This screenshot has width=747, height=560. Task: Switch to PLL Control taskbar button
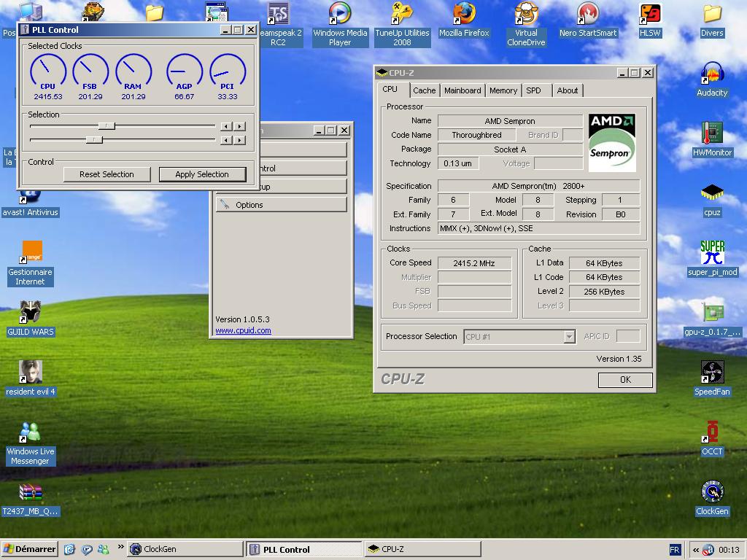[x=304, y=549]
